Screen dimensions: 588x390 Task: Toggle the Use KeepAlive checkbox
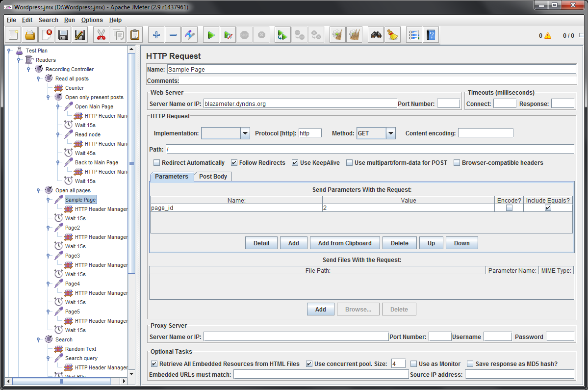click(x=295, y=163)
